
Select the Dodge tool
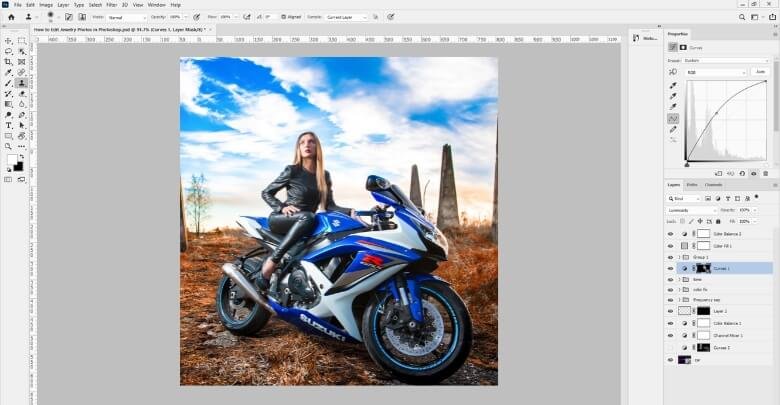click(8, 115)
